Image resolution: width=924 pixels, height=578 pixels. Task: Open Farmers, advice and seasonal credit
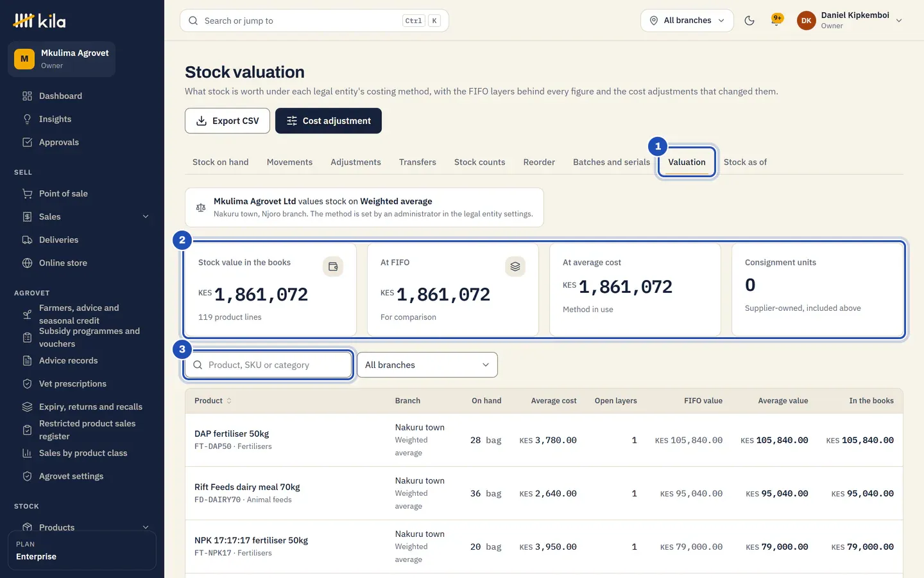[x=82, y=315]
